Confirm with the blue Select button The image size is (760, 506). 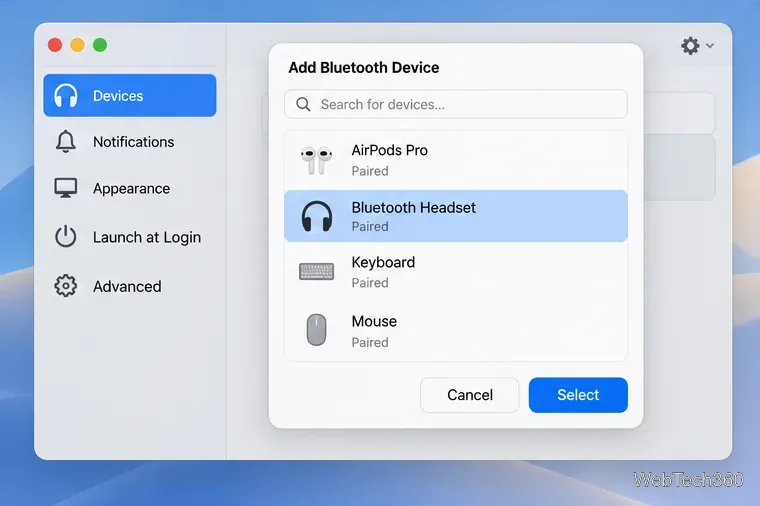click(578, 395)
